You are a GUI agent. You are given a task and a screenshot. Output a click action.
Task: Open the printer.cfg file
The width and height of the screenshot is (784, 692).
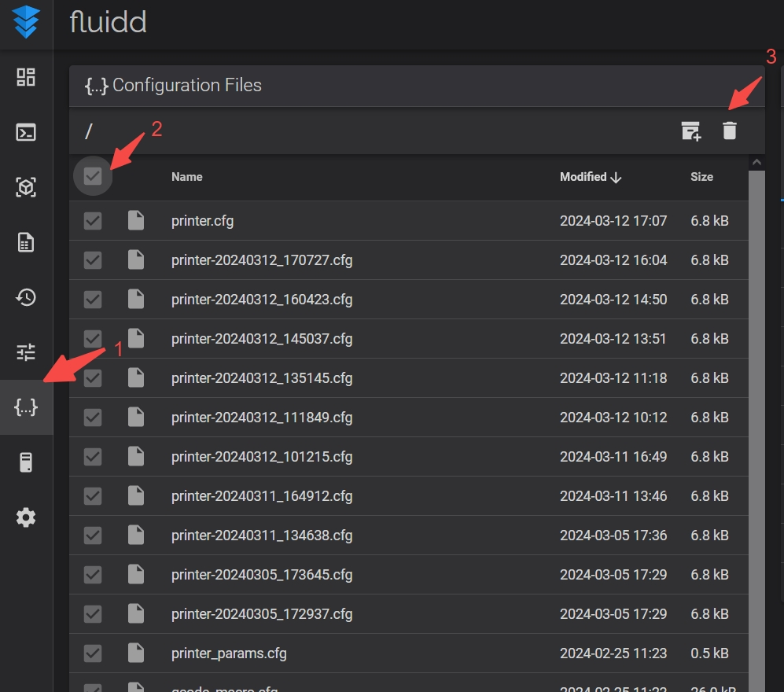202,220
